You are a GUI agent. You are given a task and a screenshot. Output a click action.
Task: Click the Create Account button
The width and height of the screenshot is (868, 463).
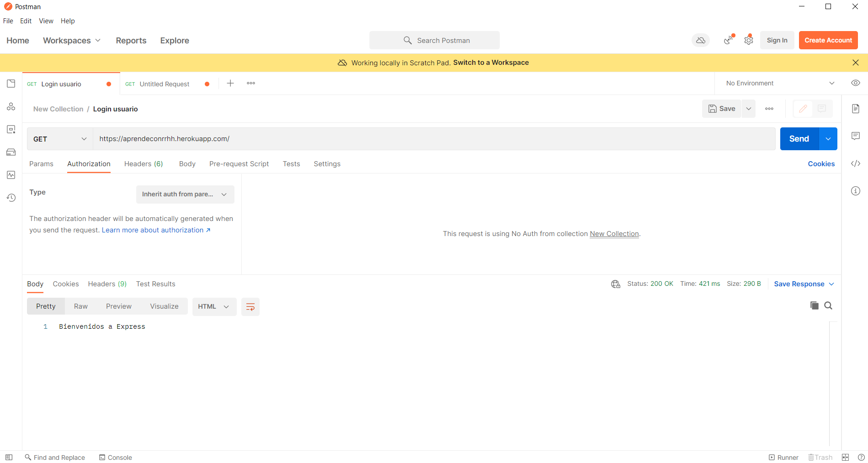(x=828, y=40)
